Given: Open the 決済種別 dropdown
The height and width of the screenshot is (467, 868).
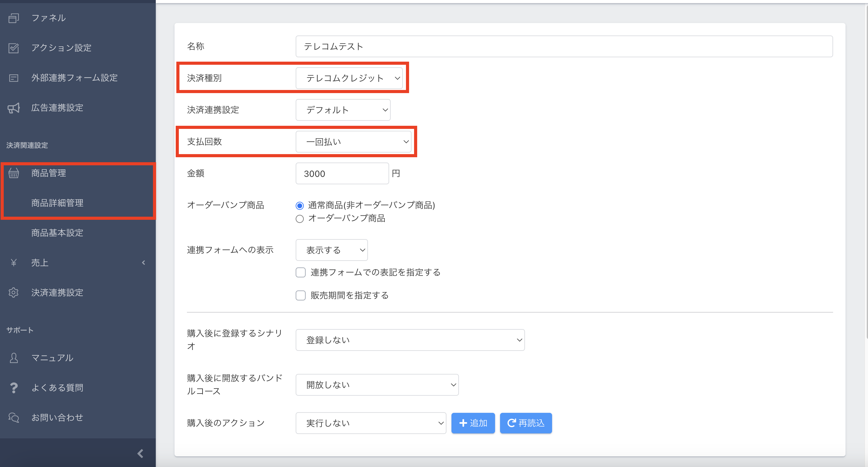Looking at the screenshot, I should click(349, 78).
